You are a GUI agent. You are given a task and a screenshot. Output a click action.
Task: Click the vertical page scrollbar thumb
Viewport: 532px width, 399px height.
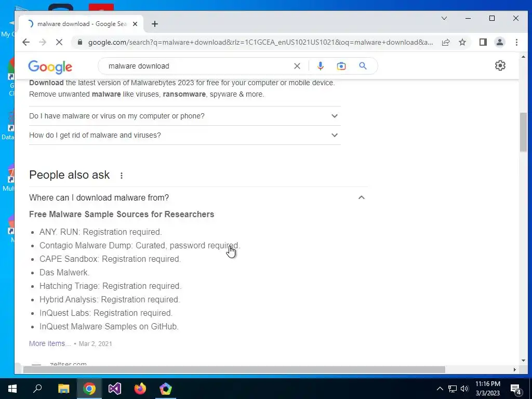523,132
